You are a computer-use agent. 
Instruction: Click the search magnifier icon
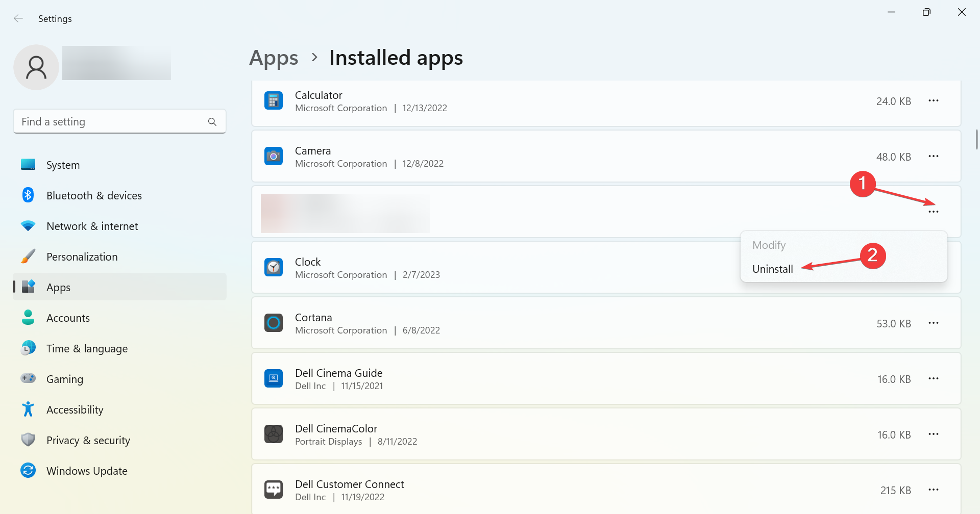(212, 122)
